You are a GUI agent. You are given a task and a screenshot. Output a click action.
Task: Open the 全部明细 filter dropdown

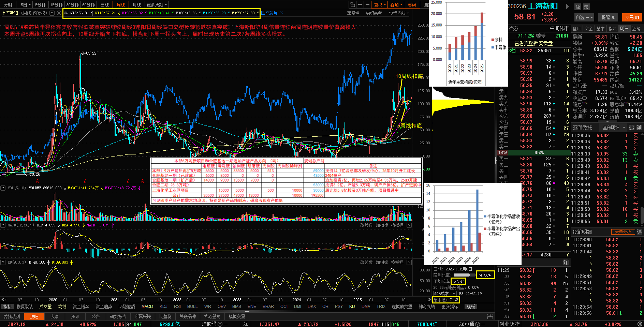tap(614, 128)
